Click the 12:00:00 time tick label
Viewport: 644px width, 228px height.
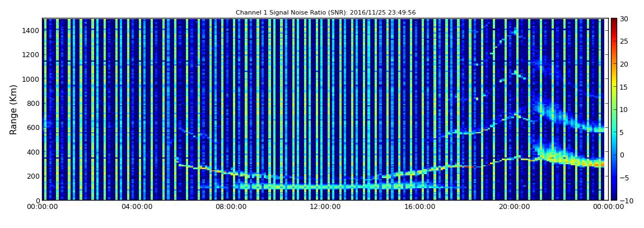click(325, 207)
